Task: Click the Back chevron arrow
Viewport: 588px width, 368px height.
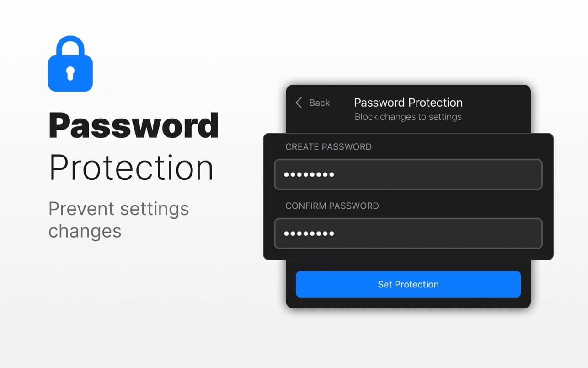Action: pos(299,103)
